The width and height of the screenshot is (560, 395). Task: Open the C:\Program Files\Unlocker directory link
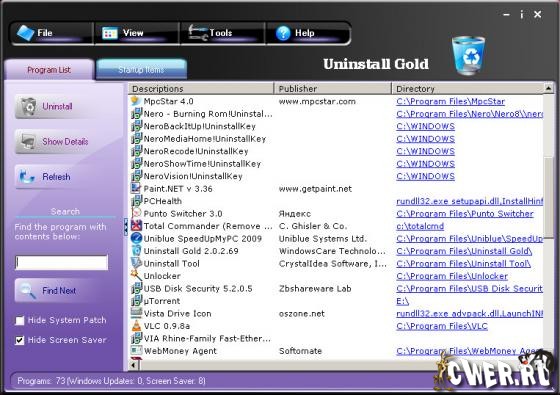pyautogui.click(x=452, y=276)
